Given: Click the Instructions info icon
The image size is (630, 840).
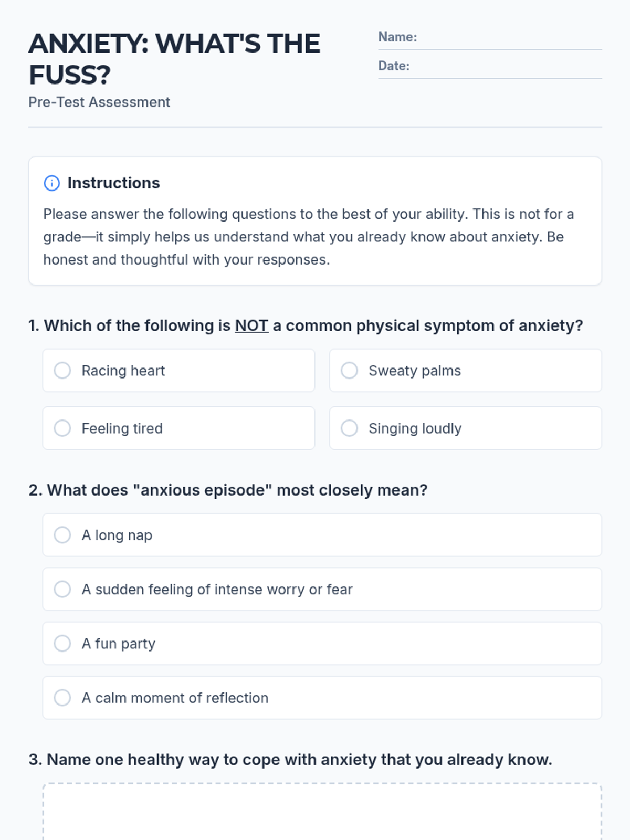Looking at the screenshot, I should coord(51,183).
